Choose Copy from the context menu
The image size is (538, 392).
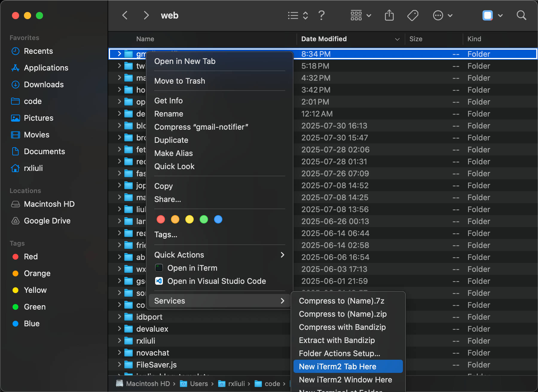tap(219, 186)
